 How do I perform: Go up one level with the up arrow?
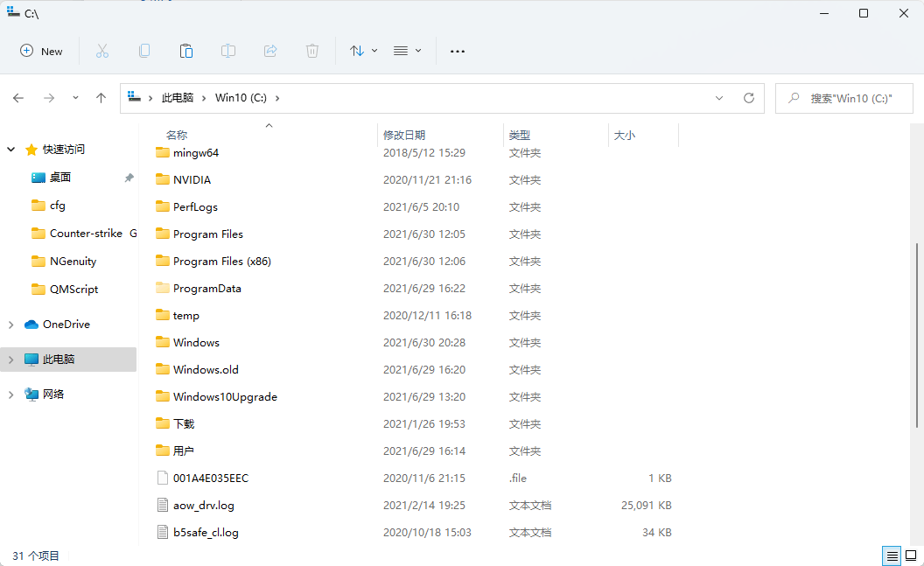click(101, 98)
